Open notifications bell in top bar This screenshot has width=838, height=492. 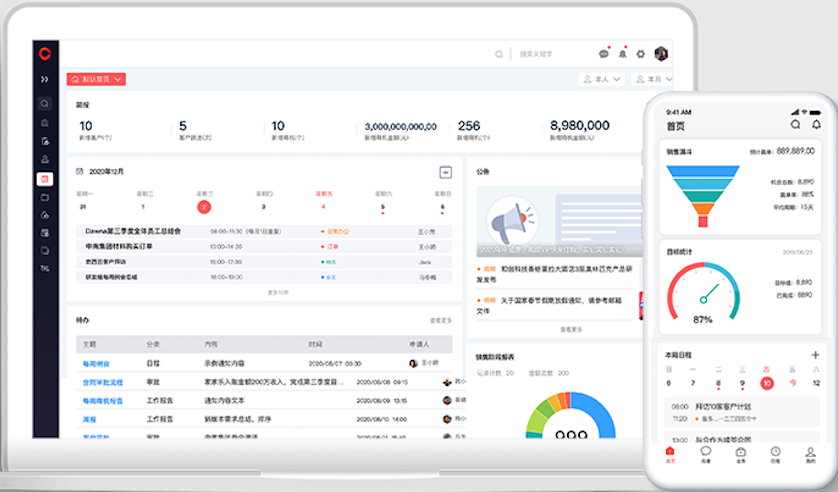tap(623, 54)
